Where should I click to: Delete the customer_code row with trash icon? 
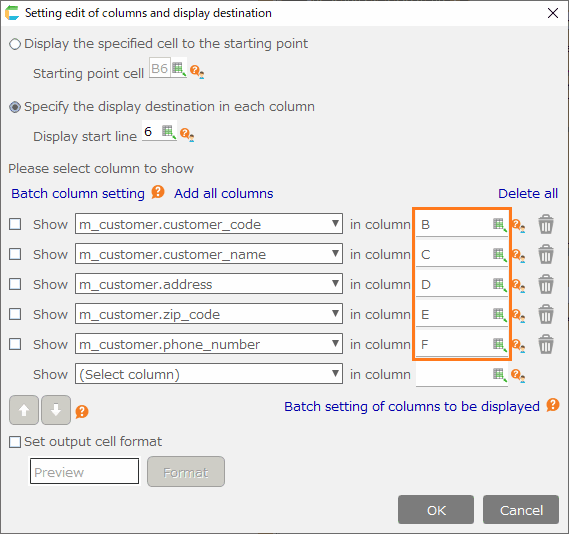click(x=546, y=224)
